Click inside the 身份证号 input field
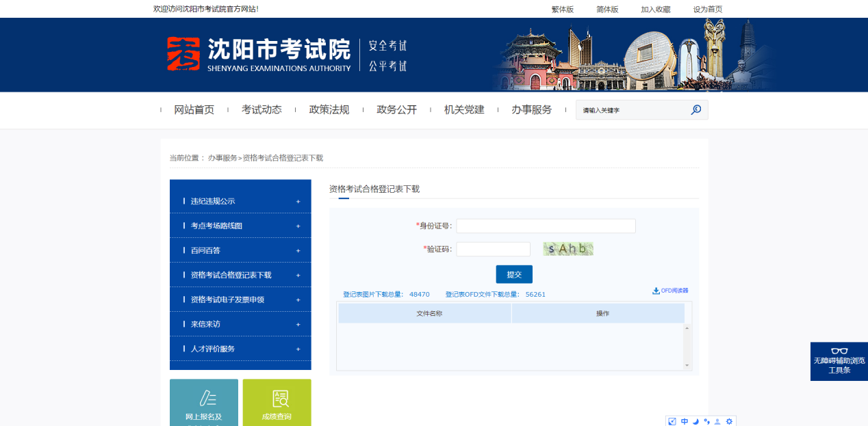 pyautogui.click(x=546, y=226)
